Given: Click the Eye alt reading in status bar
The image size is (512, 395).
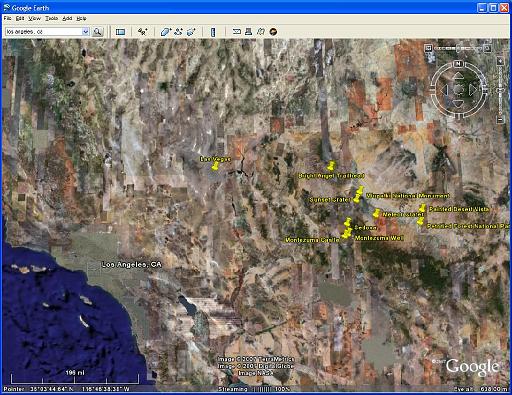Looking at the screenshot, I should pos(481,389).
